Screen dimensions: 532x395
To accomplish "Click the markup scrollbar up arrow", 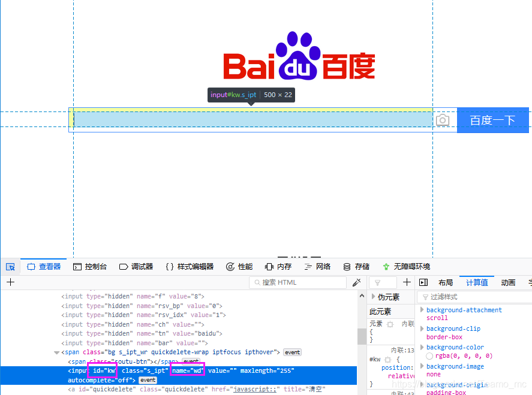I will [362, 296].
